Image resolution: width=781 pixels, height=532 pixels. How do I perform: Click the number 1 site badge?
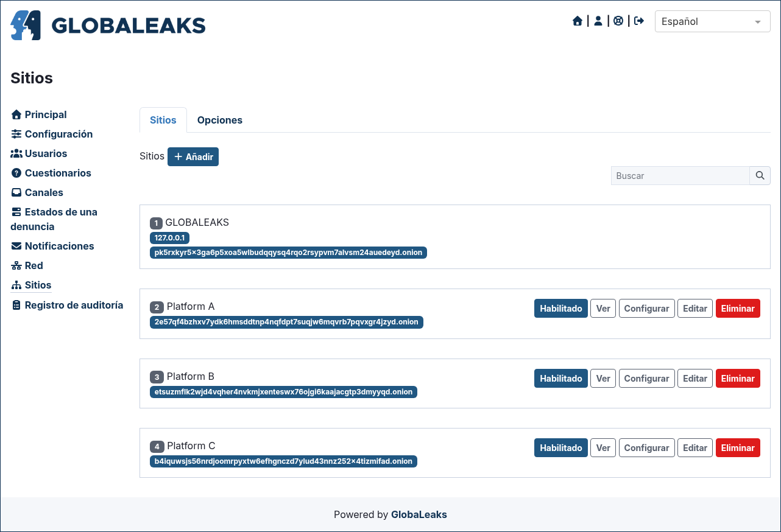coord(157,223)
